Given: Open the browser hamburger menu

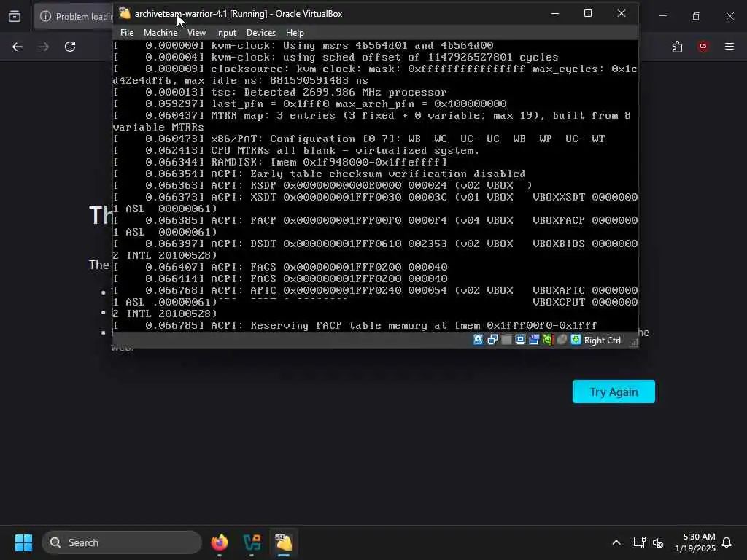Looking at the screenshot, I should (729, 47).
